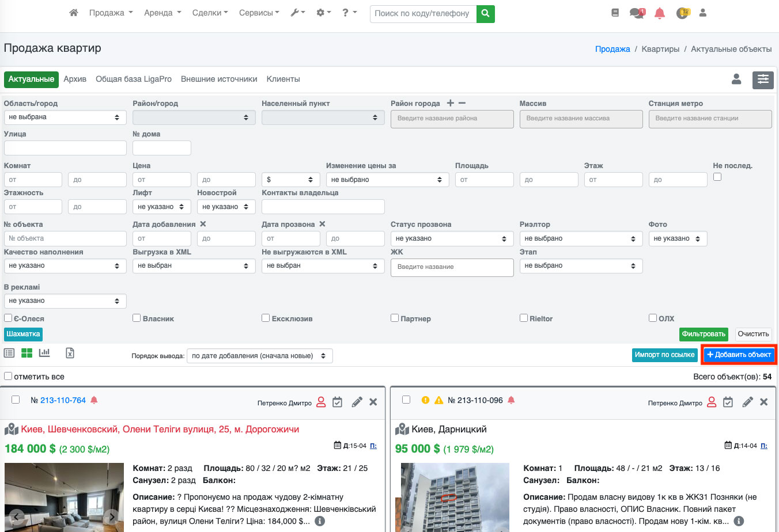
Task: Tick the отметить все checkbox
Action: pyautogui.click(x=8, y=376)
